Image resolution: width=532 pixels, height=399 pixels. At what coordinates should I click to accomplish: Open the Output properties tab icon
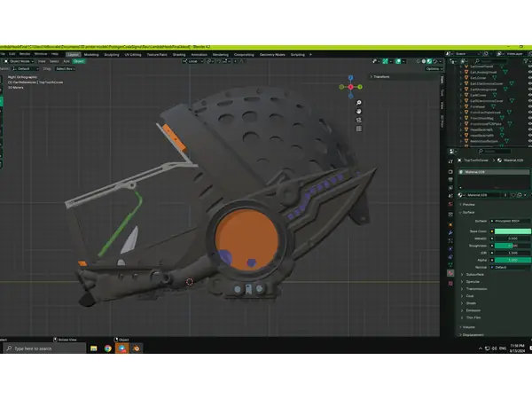pos(450,180)
